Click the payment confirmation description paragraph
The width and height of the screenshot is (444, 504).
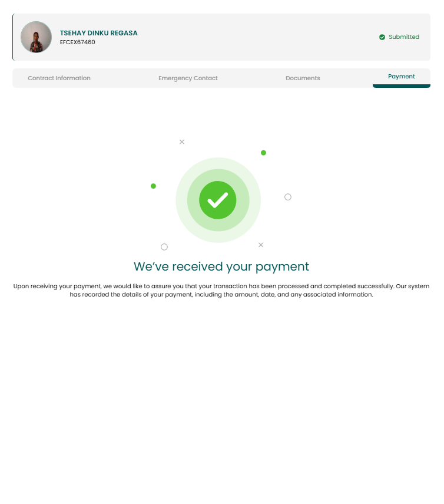(221, 290)
